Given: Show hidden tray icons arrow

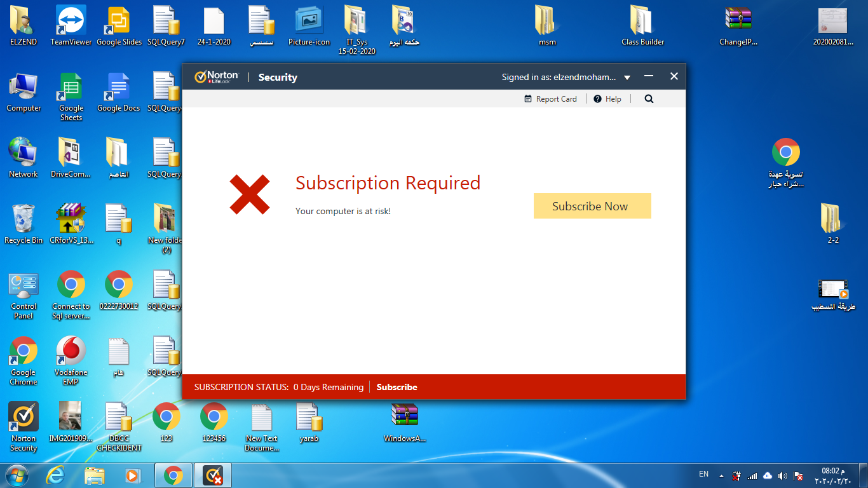Looking at the screenshot, I should tap(721, 475).
